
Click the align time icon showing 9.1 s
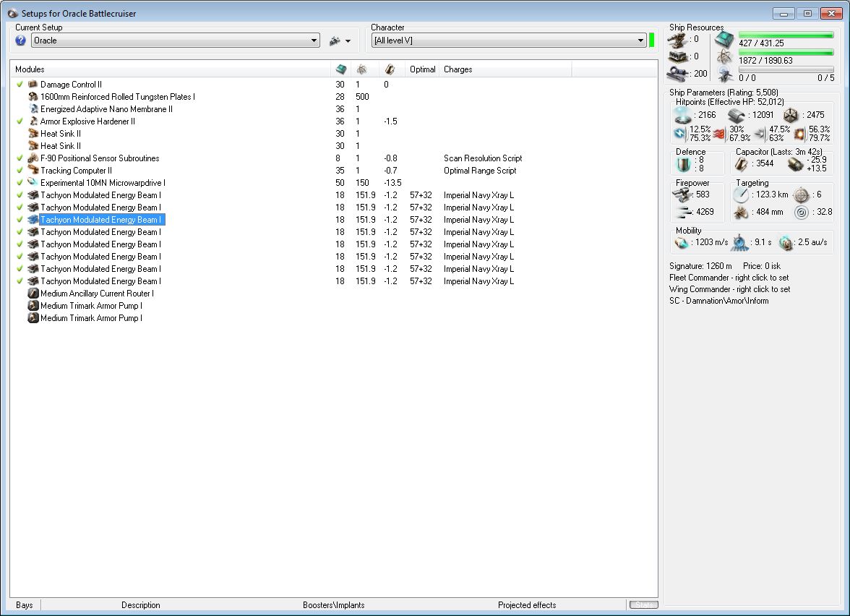739,243
